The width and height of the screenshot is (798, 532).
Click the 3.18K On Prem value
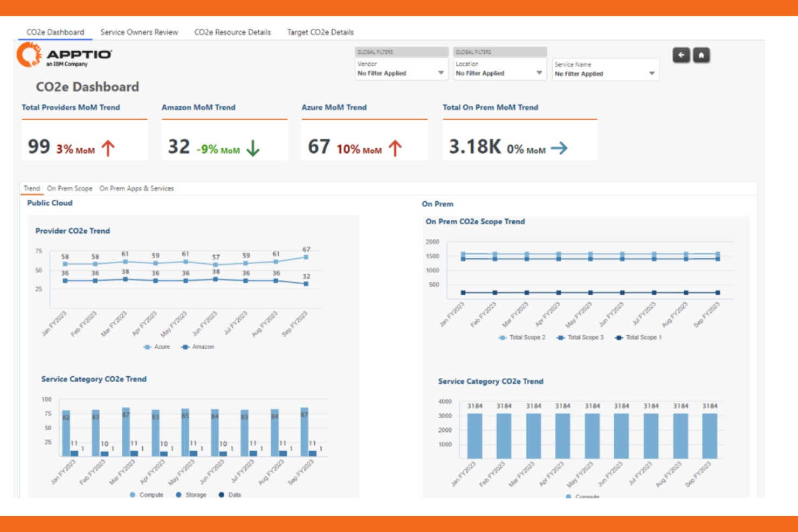pos(475,147)
